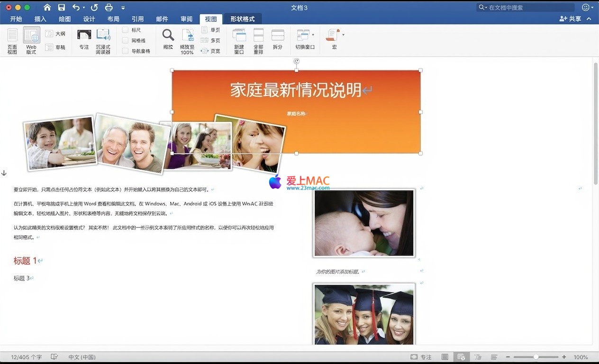Enable the 标尺 ruler checkbox
This screenshot has height=364, width=599.
click(x=126, y=30)
